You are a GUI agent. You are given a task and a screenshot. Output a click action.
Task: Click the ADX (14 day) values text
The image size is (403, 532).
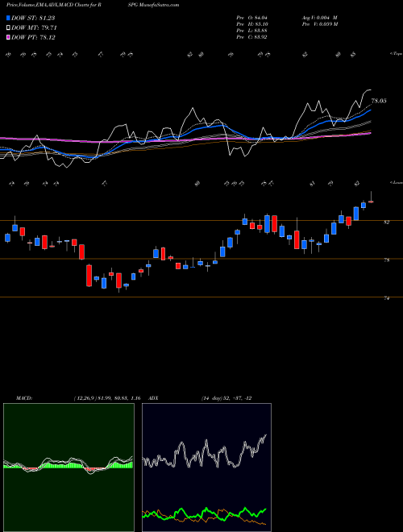[x=226, y=398]
